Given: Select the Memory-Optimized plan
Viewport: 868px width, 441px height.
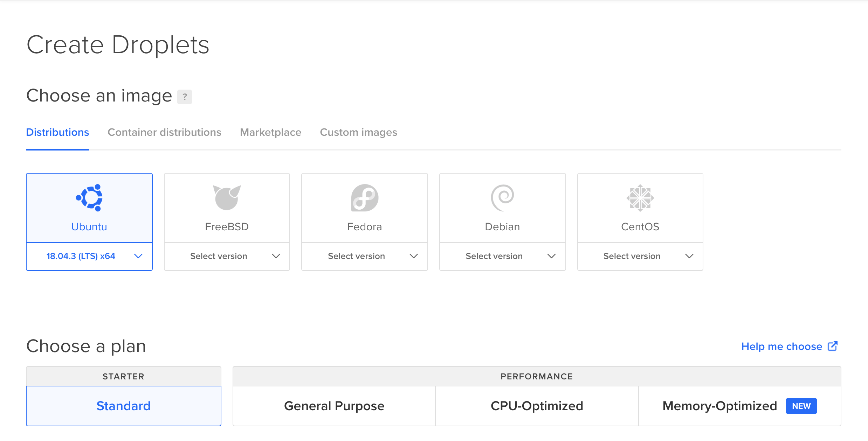Looking at the screenshot, I should (719, 406).
